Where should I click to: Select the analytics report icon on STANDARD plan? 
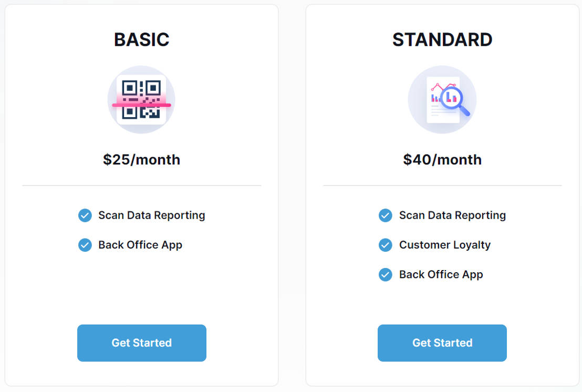click(x=442, y=99)
